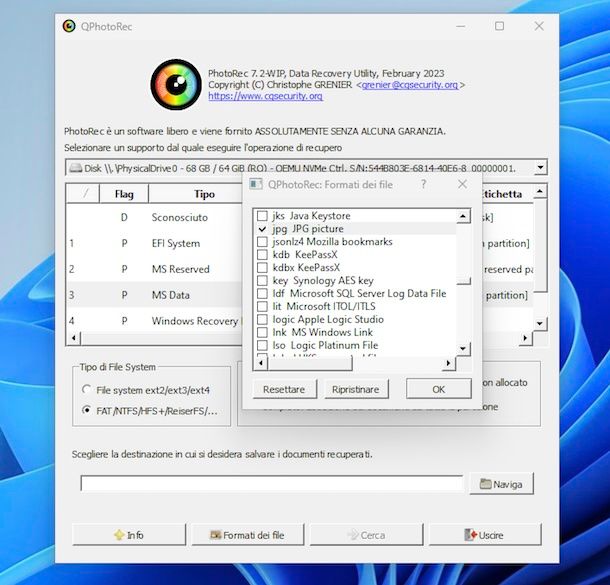Click the icon on the Formati dei file button
Image resolution: width=610 pixels, height=585 pixels.
(216, 535)
